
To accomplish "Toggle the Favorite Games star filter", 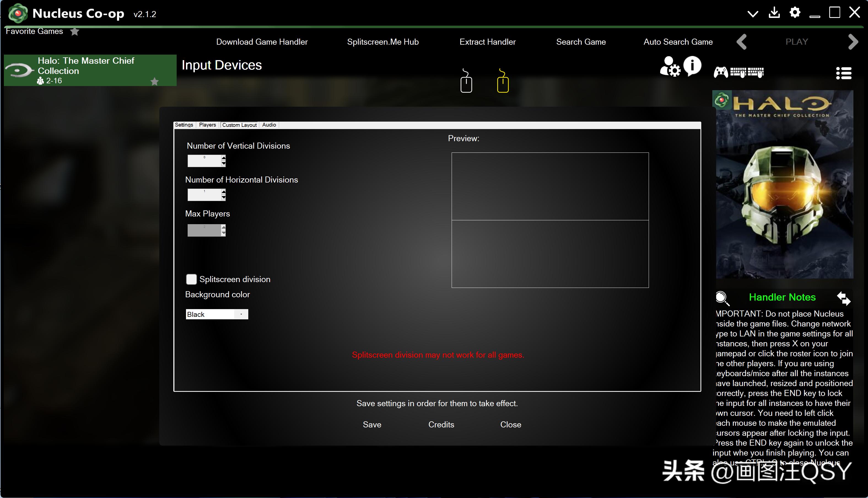I will 74,32.
